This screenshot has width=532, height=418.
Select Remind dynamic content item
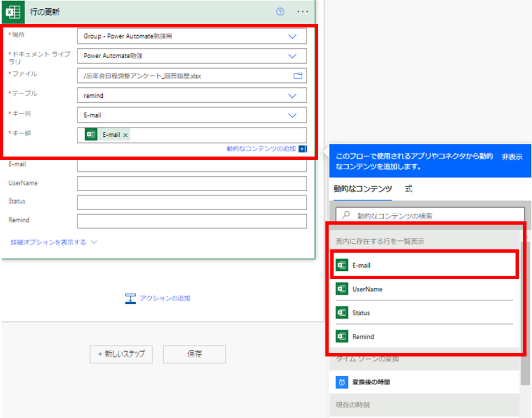pos(424,336)
